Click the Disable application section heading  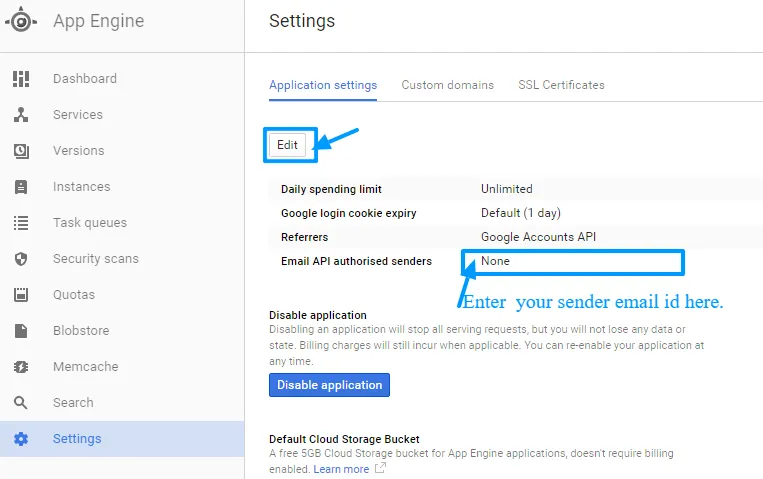coord(318,315)
